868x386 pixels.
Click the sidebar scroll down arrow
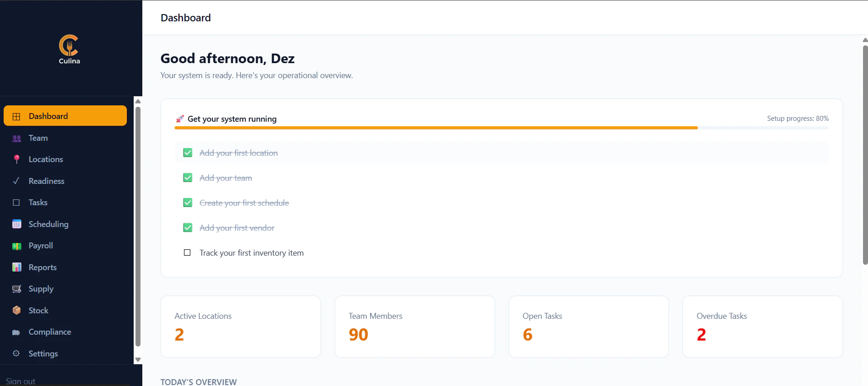coord(138,360)
